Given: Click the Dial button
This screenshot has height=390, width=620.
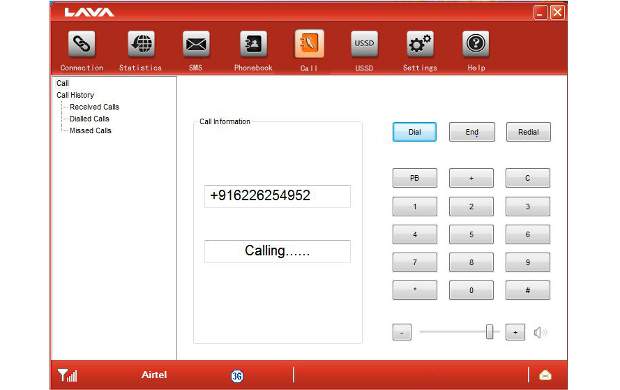Looking at the screenshot, I should pyautogui.click(x=414, y=132).
